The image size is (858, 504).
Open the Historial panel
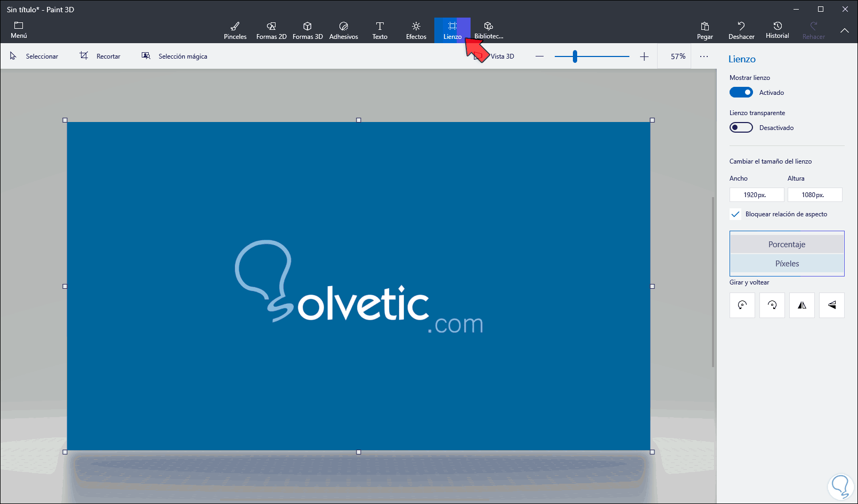778,30
